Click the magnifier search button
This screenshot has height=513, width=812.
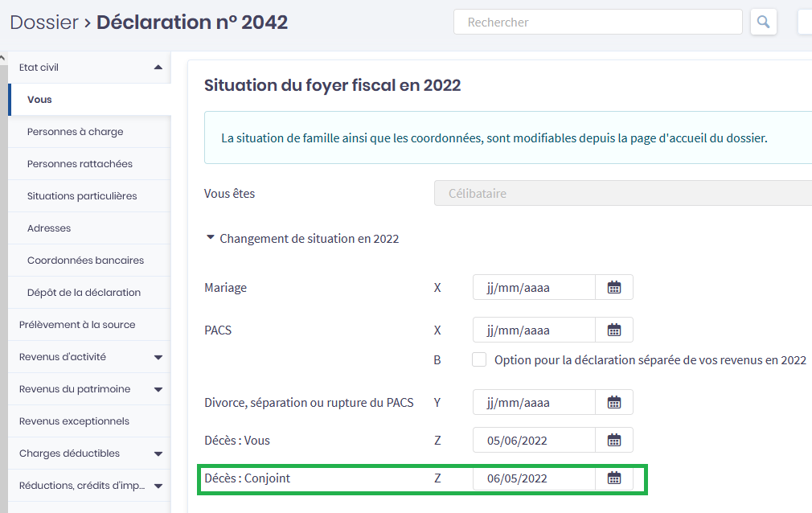(x=763, y=23)
